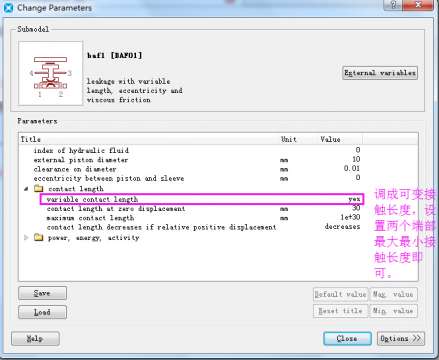Click the contact length folder icon

point(39,189)
